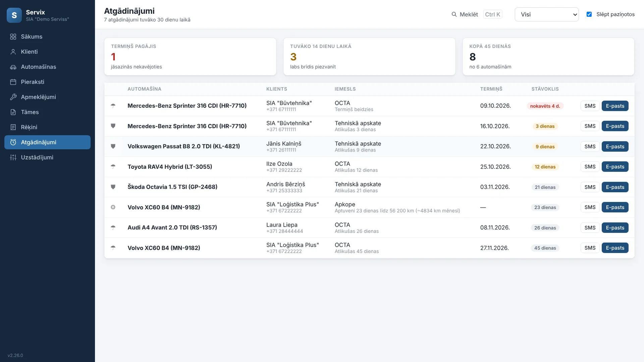Send SMS for overdue Sprinter OCTA reminder
This screenshot has width=644, height=362.
pyautogui.click(x=590, y=106)
